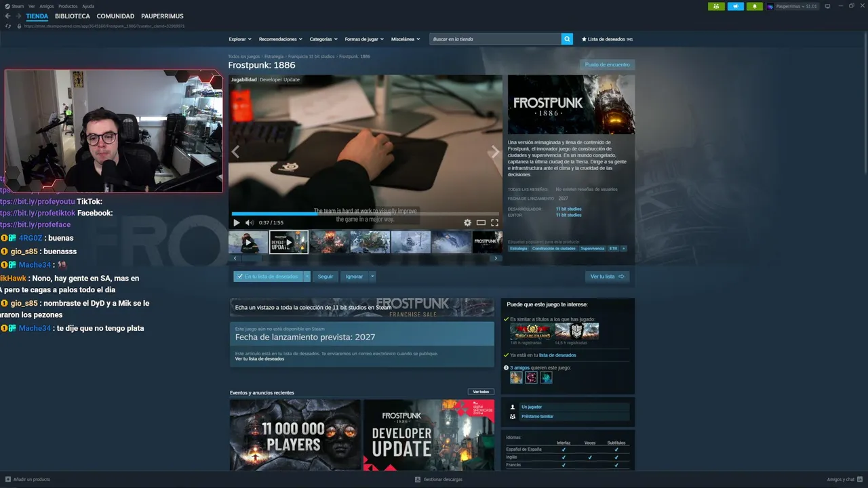Open the TIENDA tab

(x=37, y=16)
